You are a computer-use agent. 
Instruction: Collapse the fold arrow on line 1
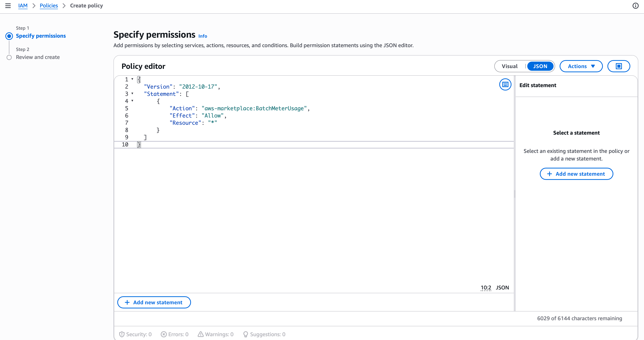(x=132, y=79)
